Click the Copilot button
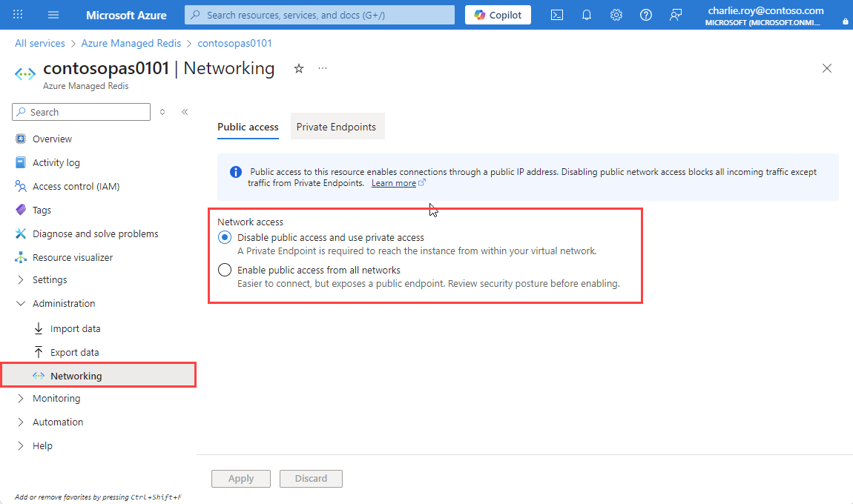The height and width of the screenshot is (504, 853). (498, 15)
